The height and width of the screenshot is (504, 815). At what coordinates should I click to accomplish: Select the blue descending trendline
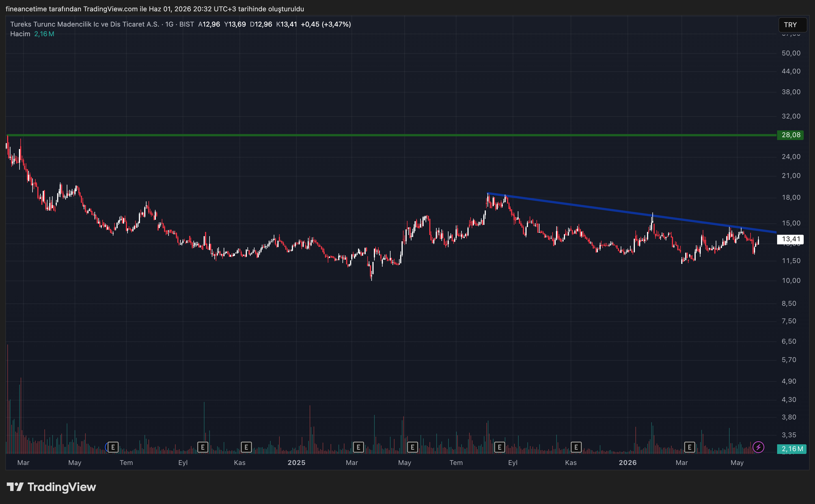pyautogui.click(x=632, y=213)
